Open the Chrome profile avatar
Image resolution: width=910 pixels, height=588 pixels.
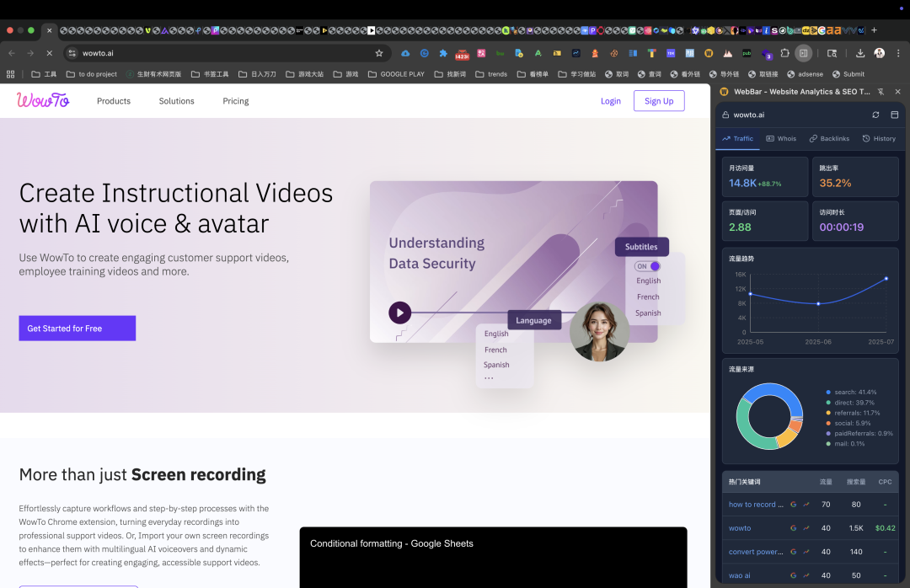pos(879,53)
